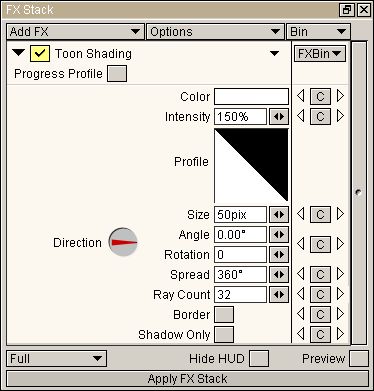The width and height of the screenshot is (374, 391).
Task: Collapse the Toon Shading effect triangle
Action: pos(18,53)
